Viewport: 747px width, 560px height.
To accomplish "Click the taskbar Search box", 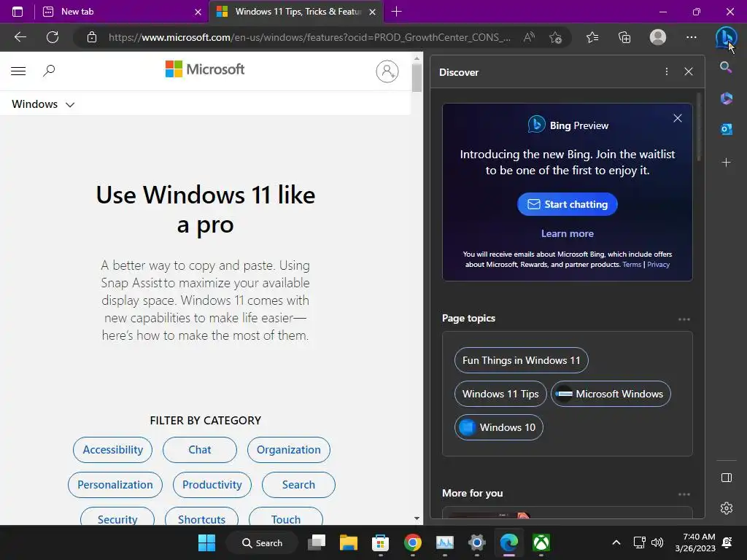I will (263, 542).
